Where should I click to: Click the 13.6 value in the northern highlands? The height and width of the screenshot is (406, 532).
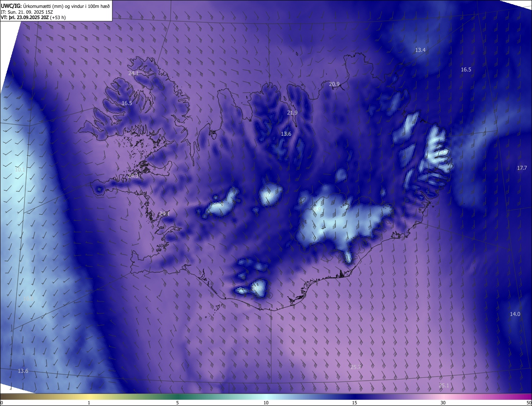pyautogui.click(x=286, y=134)
